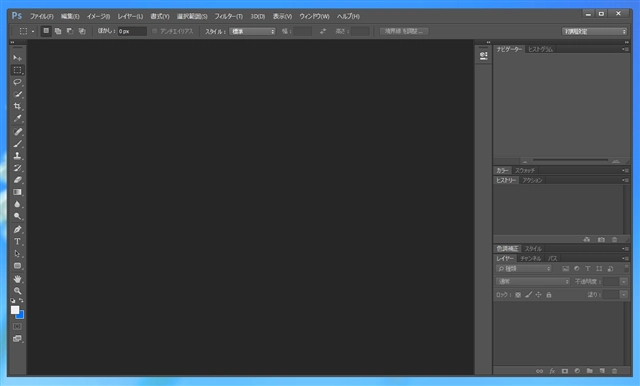Click the Navigator zoom slider

coord(570,160)
